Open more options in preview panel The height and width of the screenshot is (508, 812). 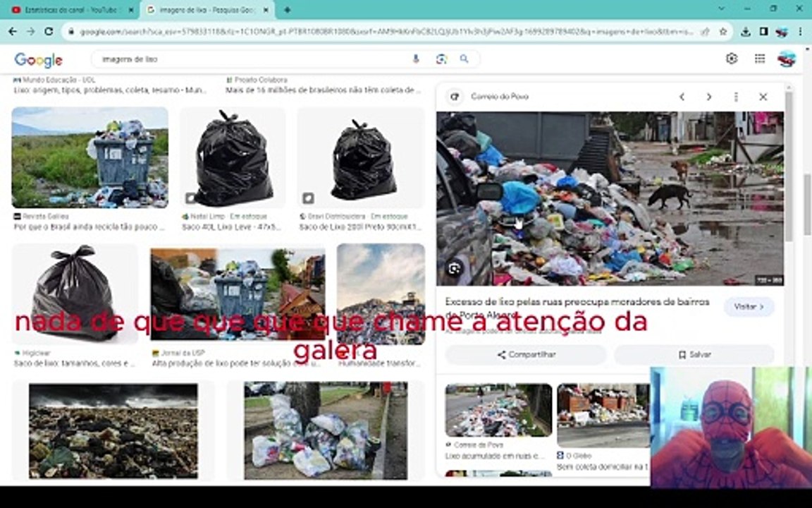[x=736, y=97]
